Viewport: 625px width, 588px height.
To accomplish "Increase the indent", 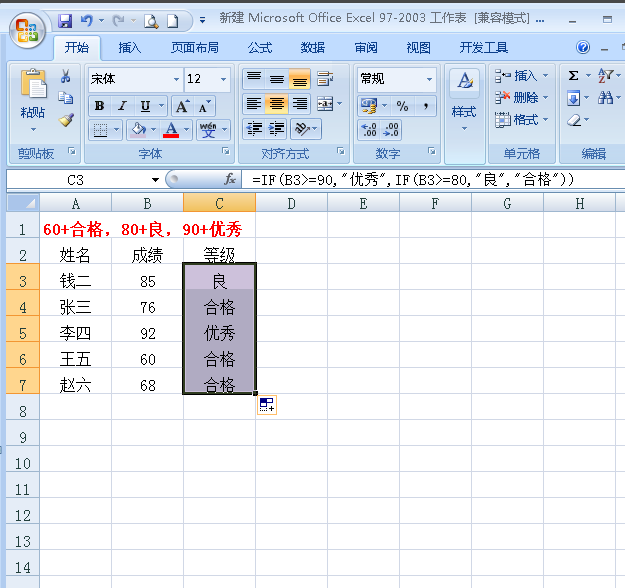I will (x=277, y=129).
